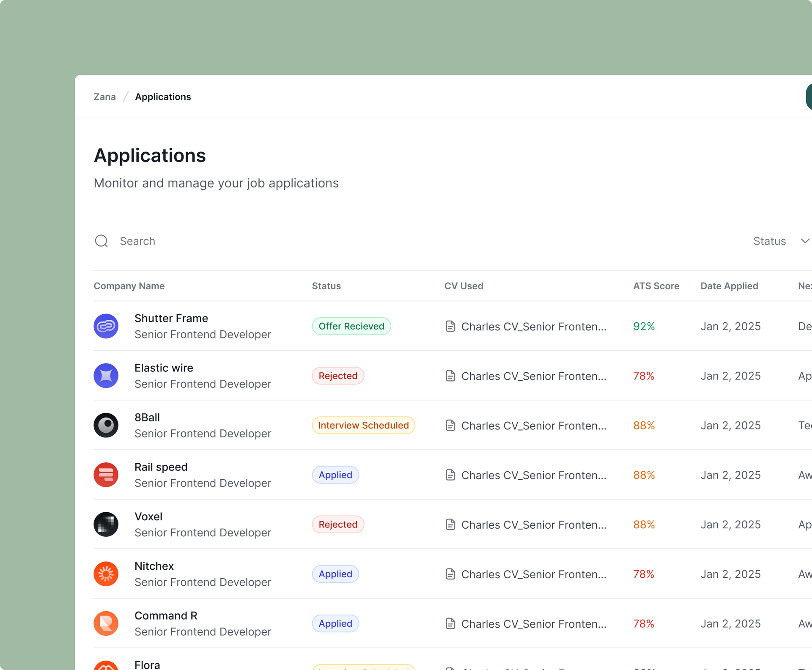Viewport: 812px width, 670px height.
Task: Select the Applications breadcrumb item
Action: pos(163,97)
